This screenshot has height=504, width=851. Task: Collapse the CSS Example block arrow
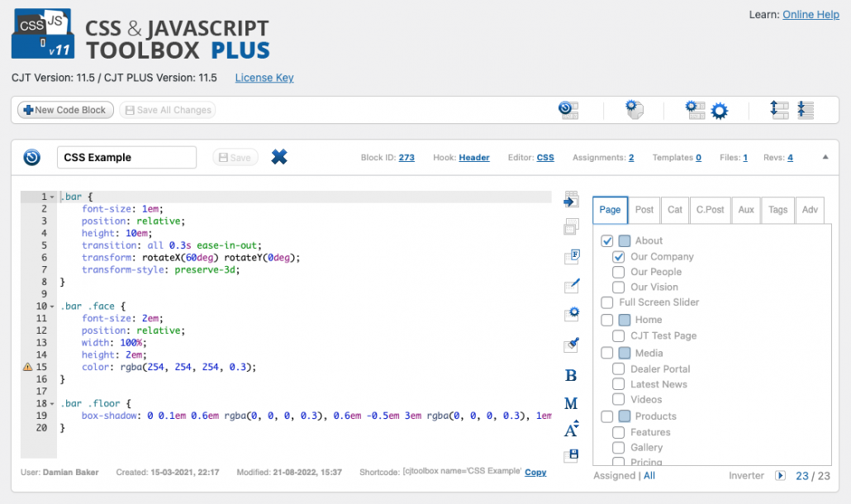[x=825, y=157]
